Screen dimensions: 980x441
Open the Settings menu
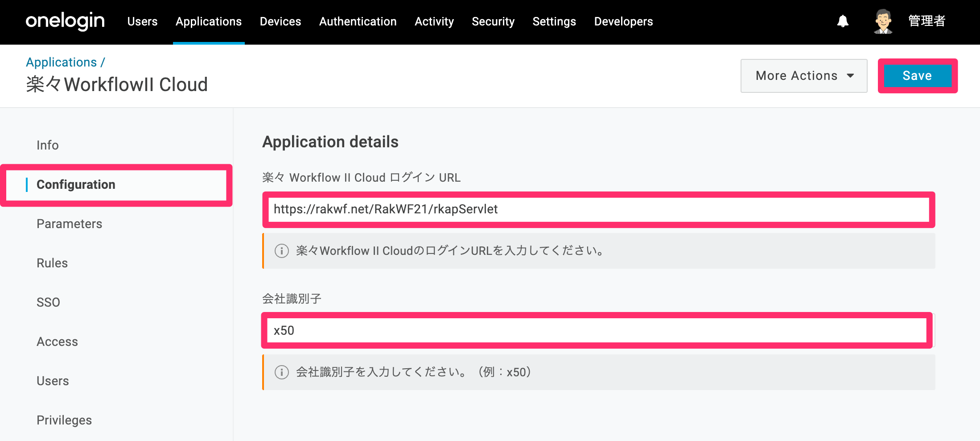554,21
